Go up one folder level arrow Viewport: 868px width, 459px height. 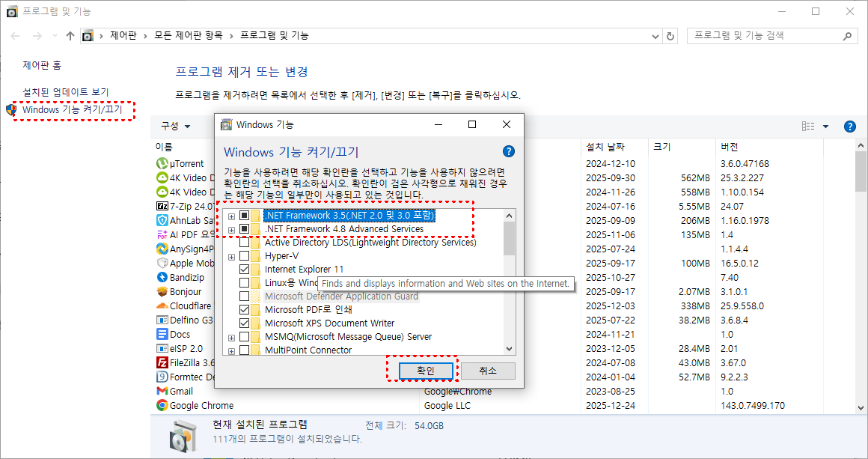(x=70, y=36)
